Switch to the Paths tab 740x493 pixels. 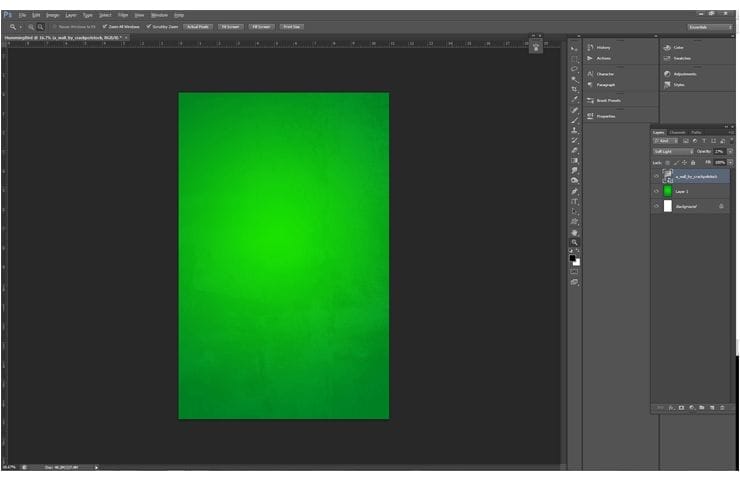[x=696, y=133]
